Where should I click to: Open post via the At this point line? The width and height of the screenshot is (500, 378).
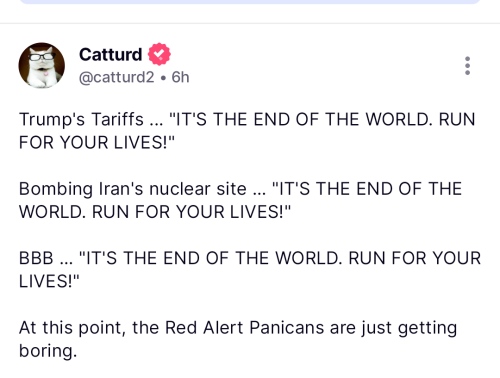(x=238, y=328)
